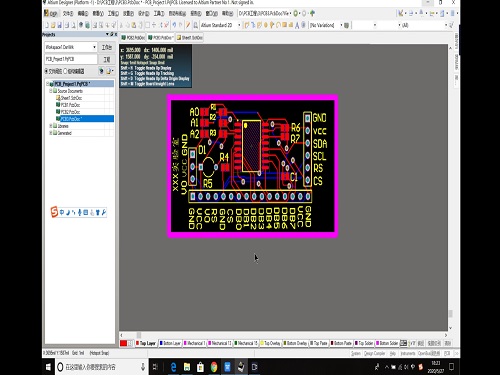Select Sheet1.SchDoc in the project tree
This screenshot has height=375, width=500.
pyautogui.click(x=71, y=98)
